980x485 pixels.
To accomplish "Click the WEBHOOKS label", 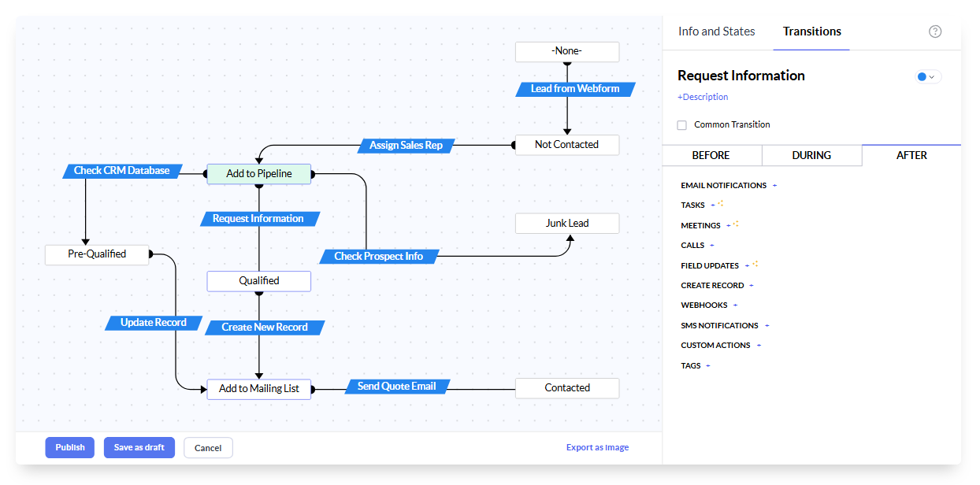I will [704, 305].
